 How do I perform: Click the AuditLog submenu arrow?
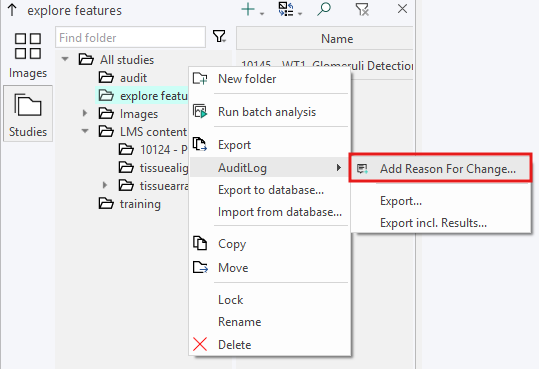pos(339,167)
